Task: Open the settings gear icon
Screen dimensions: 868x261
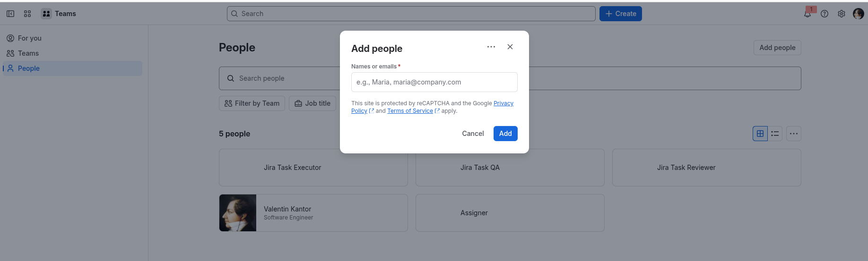Action: pos(842,14)
